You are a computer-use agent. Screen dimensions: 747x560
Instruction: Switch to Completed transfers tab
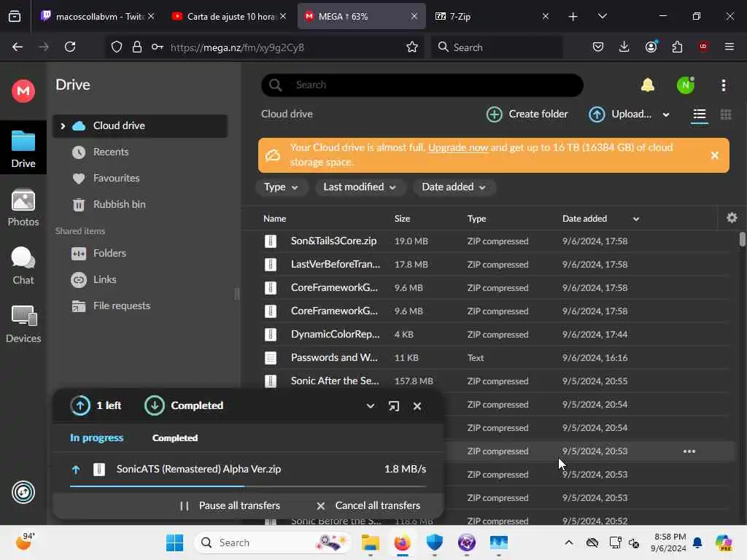click(x=175, y=438)
